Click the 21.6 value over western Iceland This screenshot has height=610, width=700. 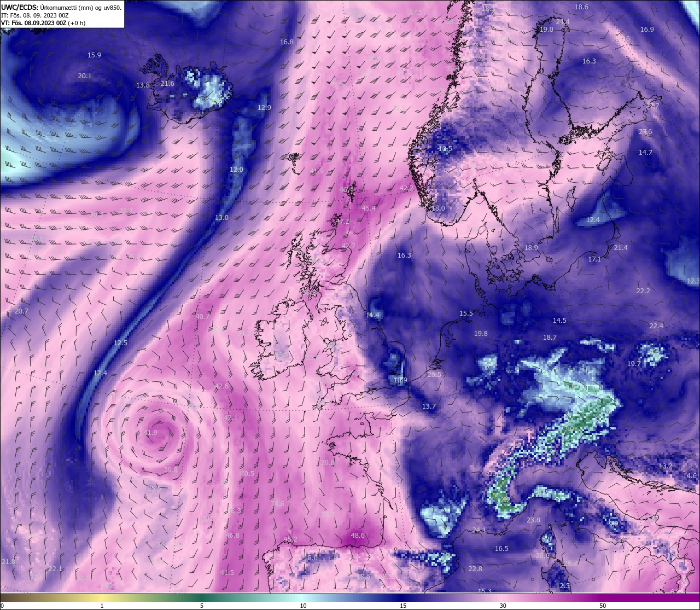tap(167, 84)
